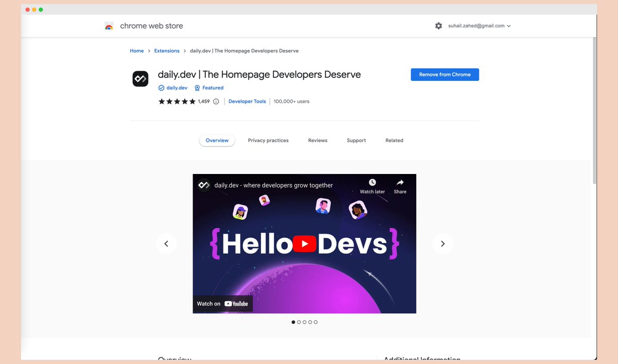Open the Reviews tab
Screen dimensions: 618x364
click(x=318, y=141)
